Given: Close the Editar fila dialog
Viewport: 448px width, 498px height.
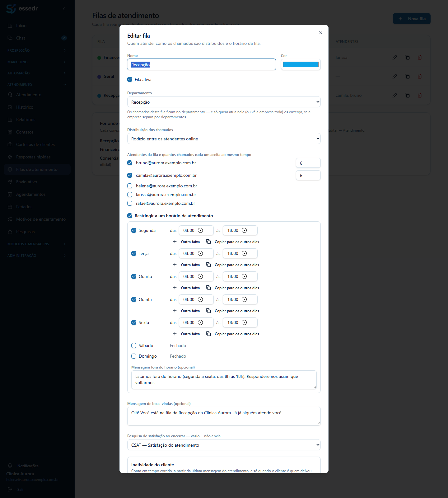Looking at the screenshot, I should [x=321, y=33].
